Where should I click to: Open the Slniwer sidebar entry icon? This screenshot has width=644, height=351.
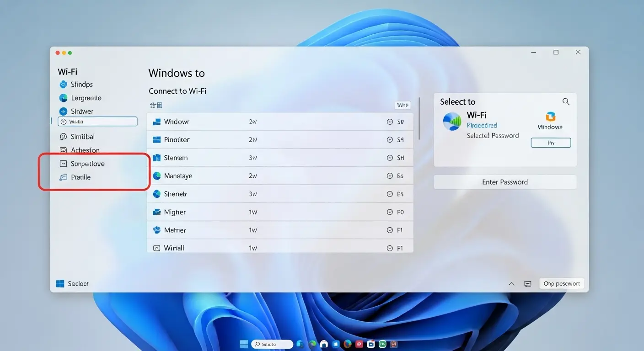click(64, 111)
